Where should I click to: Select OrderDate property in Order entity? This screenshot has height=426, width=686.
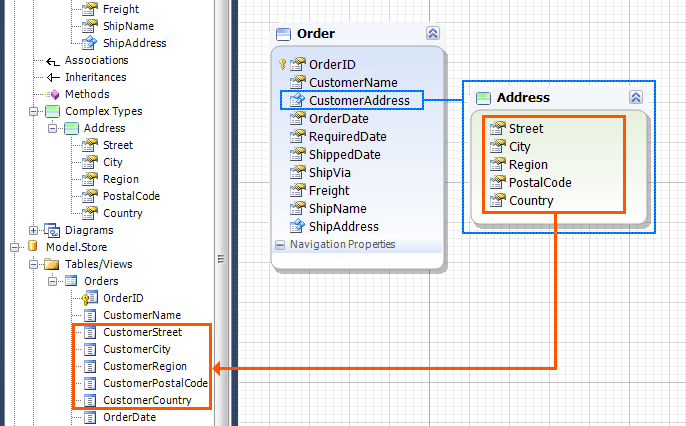click(x=339, y=119)
